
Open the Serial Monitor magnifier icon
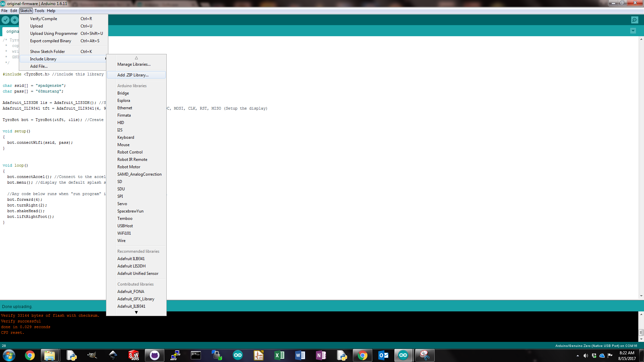click(x=634, y=20)
